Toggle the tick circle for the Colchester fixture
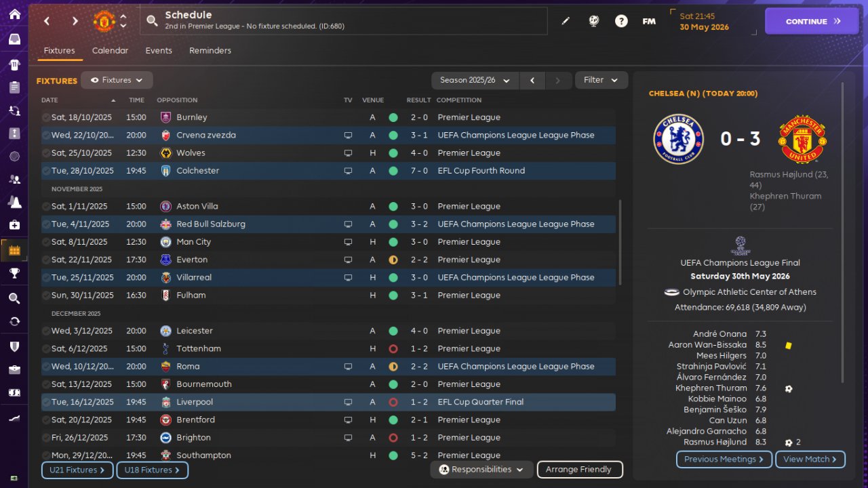This screenshot has height=488, width=868. tap(45, 171)
